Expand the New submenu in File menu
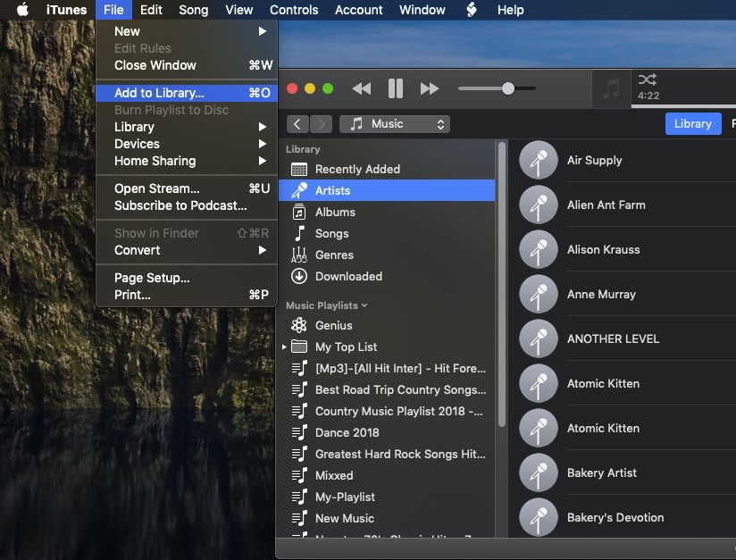736x560 pixels. (x=187, y=31)
